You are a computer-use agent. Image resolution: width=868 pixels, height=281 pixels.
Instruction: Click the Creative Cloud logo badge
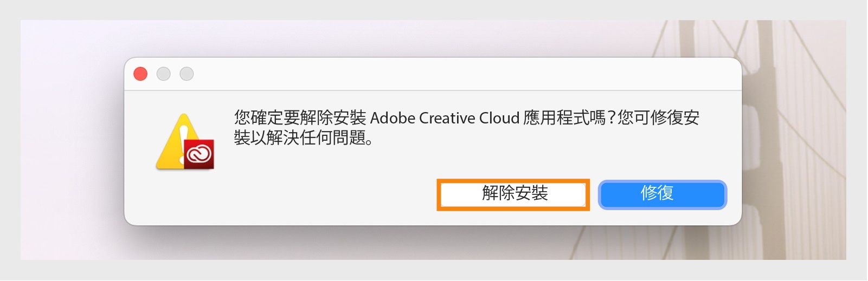pyautogui.click(x=199, y=154)
